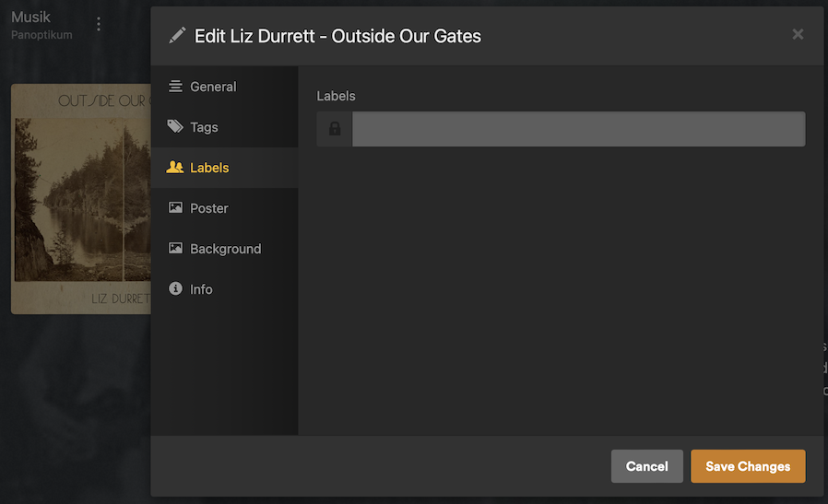The height and width of the screenshot is (504, 828).
Task: Click the Poster image icon
Action: point(175,208)
